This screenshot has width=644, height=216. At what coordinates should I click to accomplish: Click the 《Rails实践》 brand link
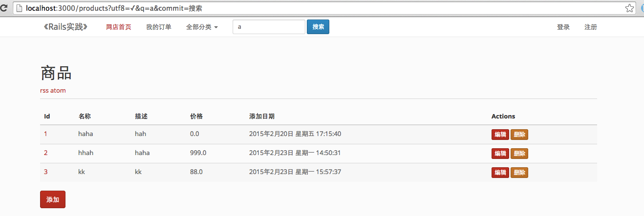tap(66, 27)
